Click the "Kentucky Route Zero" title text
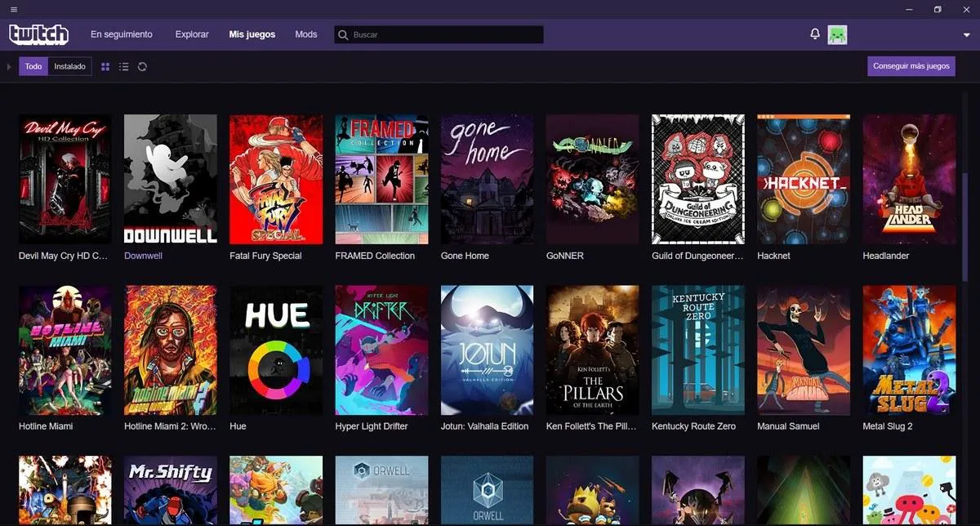Screen dimensions: 980x526 point(693,426)
